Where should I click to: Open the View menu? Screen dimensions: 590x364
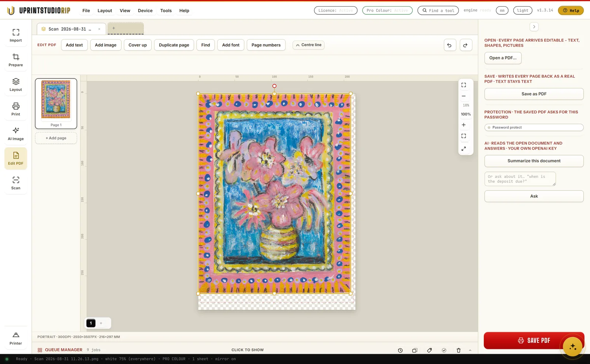pyautogui.click(x=125, y=11)
